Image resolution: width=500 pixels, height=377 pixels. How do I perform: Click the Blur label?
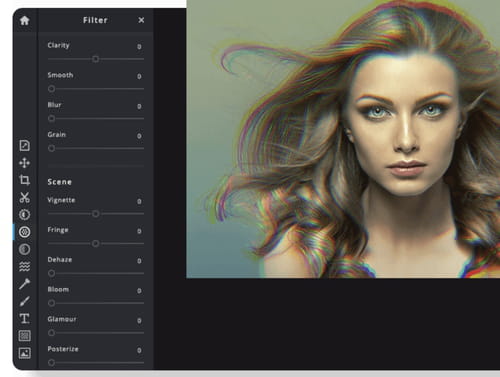click(54, 105)
